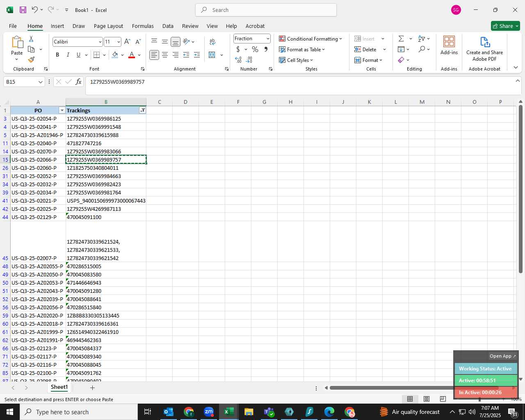Apply borders to the cell
Screen dimensions: 525x420
pos(96,55)
